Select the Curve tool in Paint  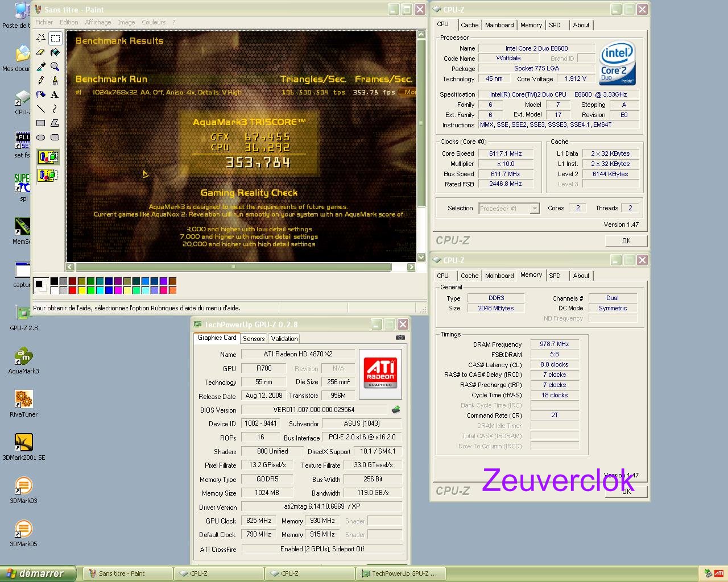point(55,109)
